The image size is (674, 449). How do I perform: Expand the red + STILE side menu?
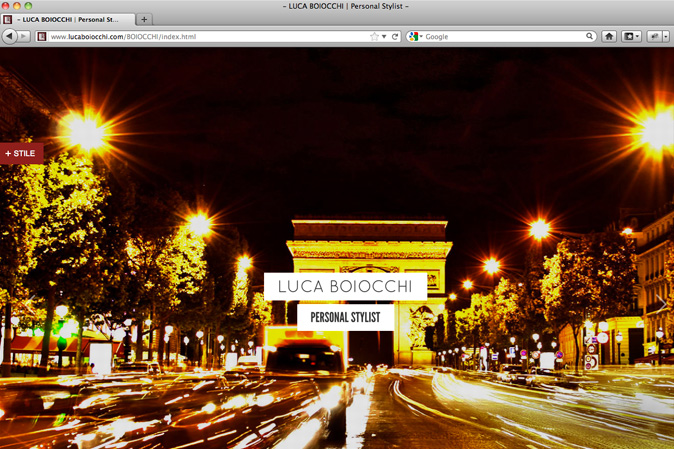click(x=21, y=153)
